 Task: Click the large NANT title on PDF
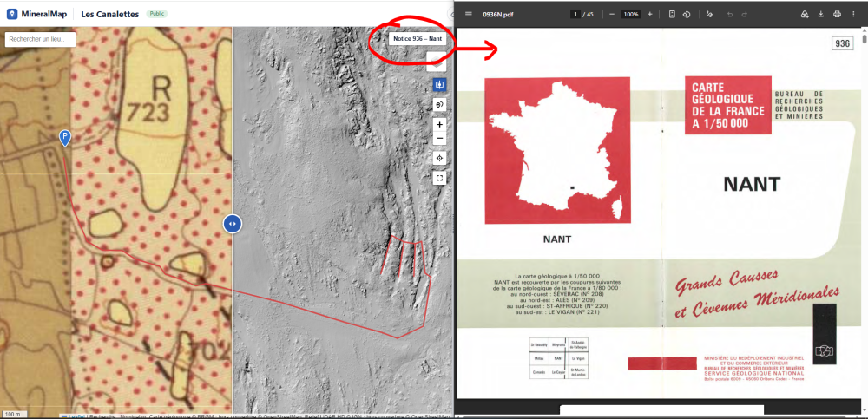[752, 184]
